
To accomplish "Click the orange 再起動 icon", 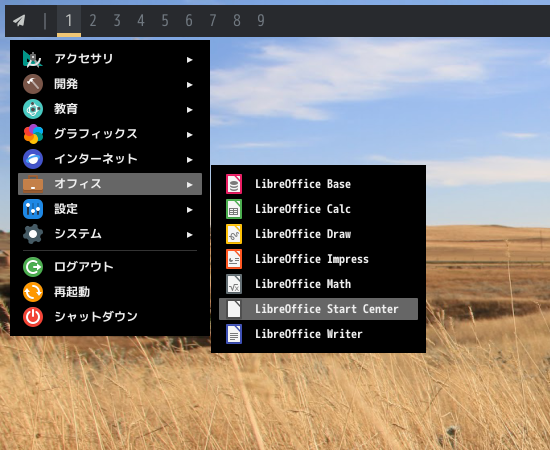I will (x=33, y=292).
